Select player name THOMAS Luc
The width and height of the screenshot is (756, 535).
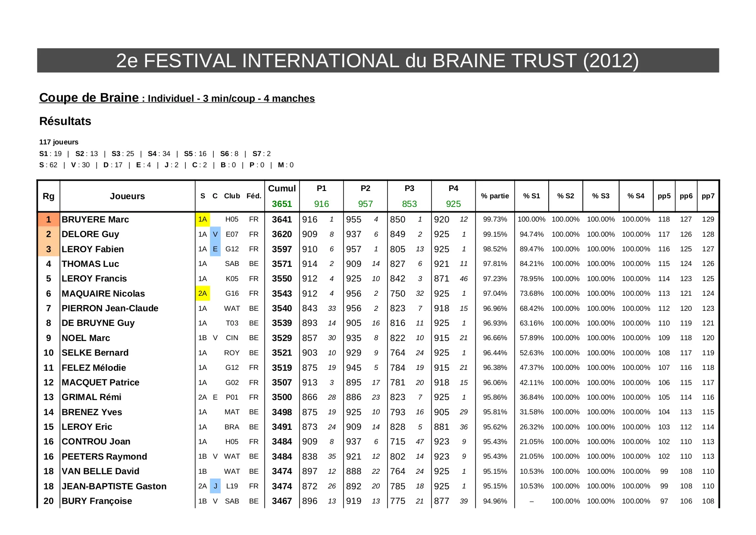[90, 264]
